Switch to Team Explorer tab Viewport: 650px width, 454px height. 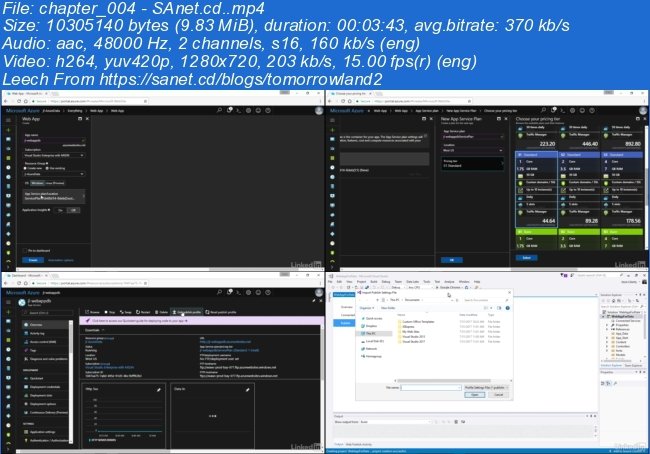pos(633,365)
